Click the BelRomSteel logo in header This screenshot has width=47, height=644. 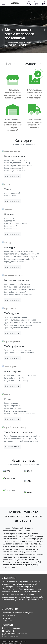(15, 3)
